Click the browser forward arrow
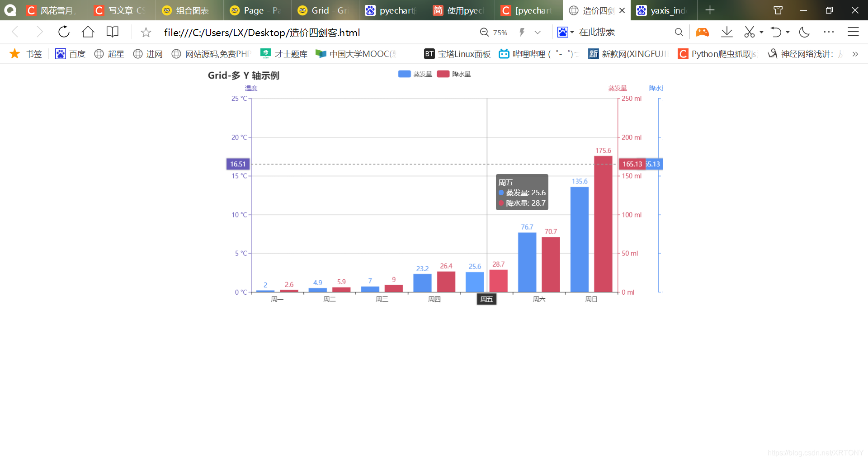Screen dimensions: 868x461 pyautogui.click(x=39, y=32)
